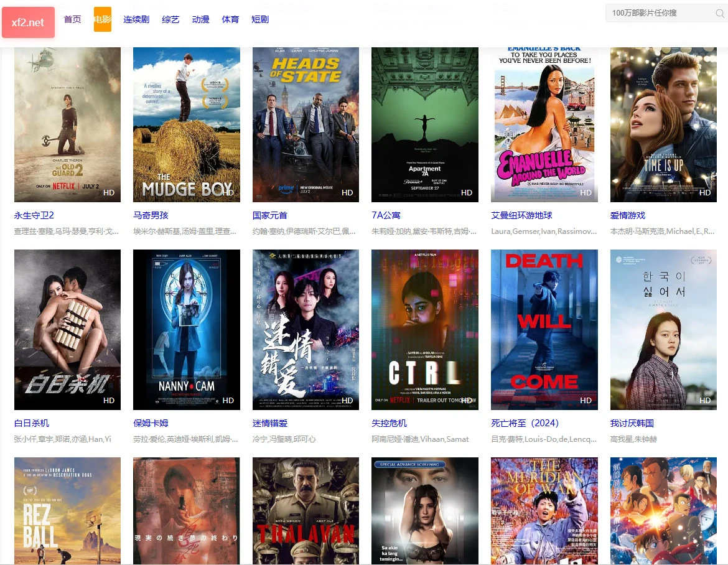The width and height of the screenshot is (728, 565).
Task: Open Emanuelle Around the World poster
Action: [544, 124]
